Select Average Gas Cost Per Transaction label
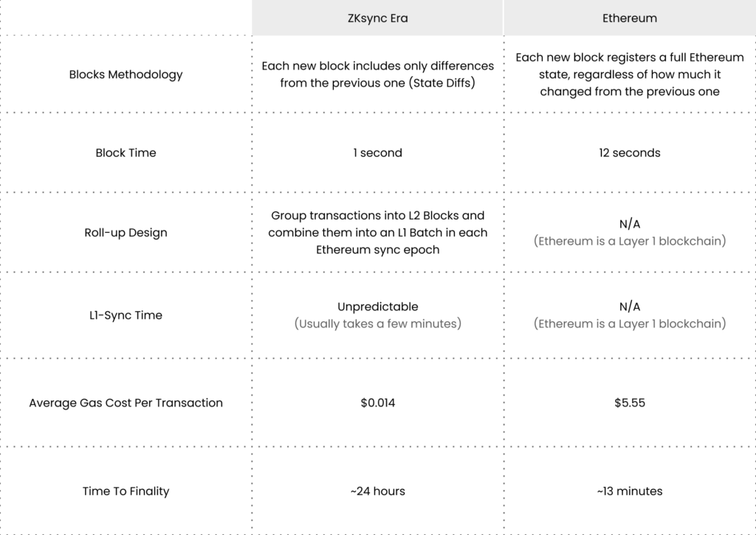 pos(126,403)
